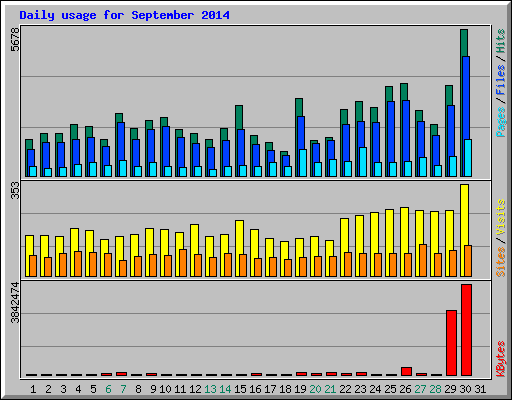Click the green weekend day 21 label
This screenshot has height=400, width=512.
point(330,389)
